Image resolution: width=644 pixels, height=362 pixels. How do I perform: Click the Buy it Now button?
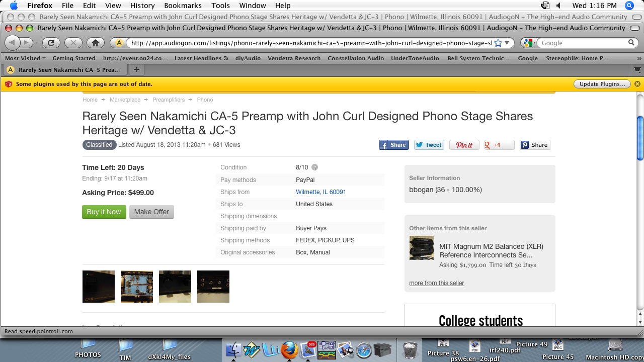[104, 212]
